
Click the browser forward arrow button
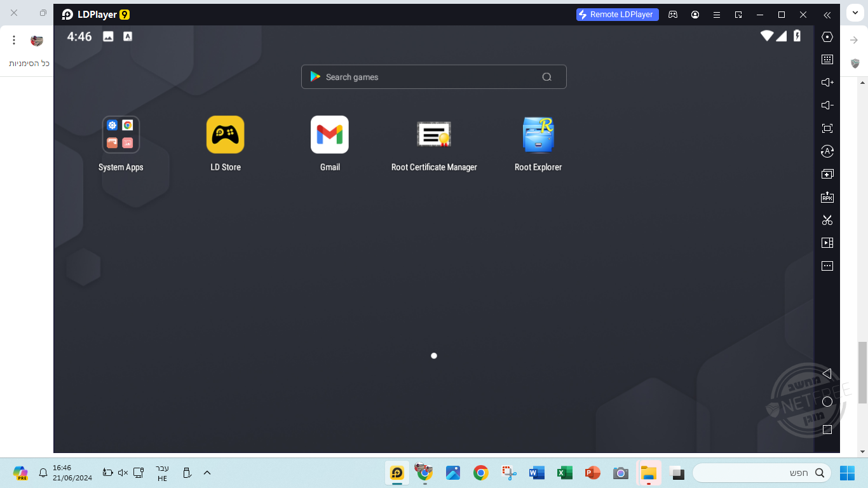(x=854, y=40)
